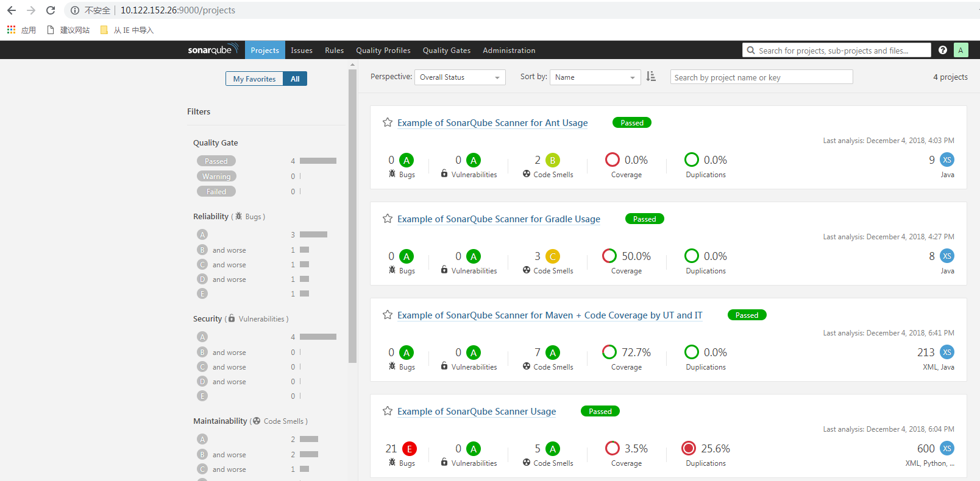
Task: Click Gradle project Code Smells C rating
Action: 553,256
